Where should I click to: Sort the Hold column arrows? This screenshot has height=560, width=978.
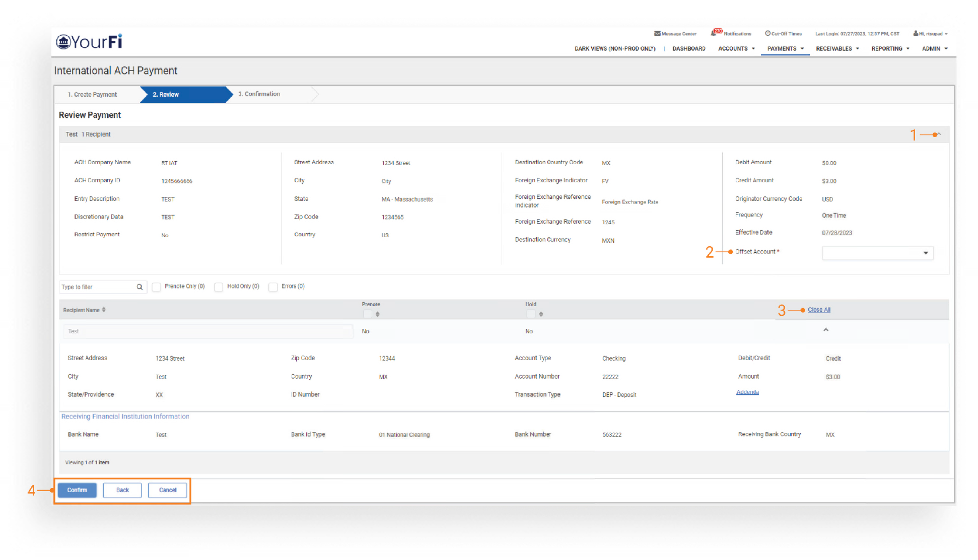click(x=541, y=314)
